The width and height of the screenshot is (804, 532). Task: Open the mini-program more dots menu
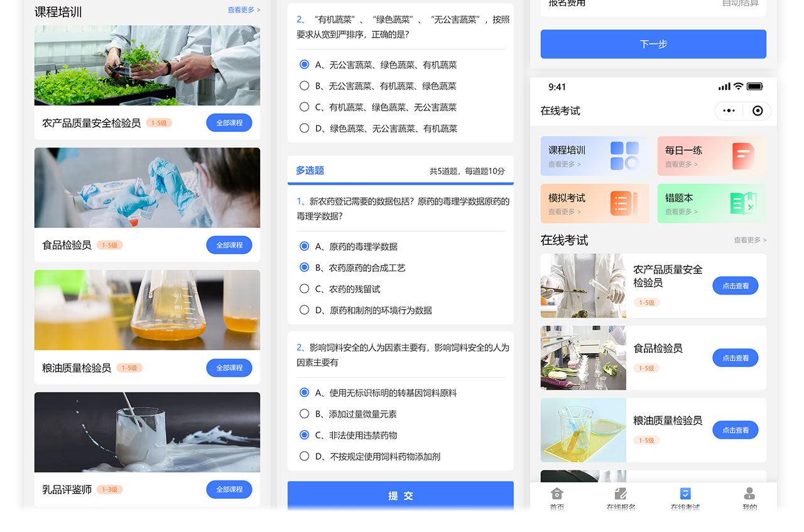click(x=729, y=111)
